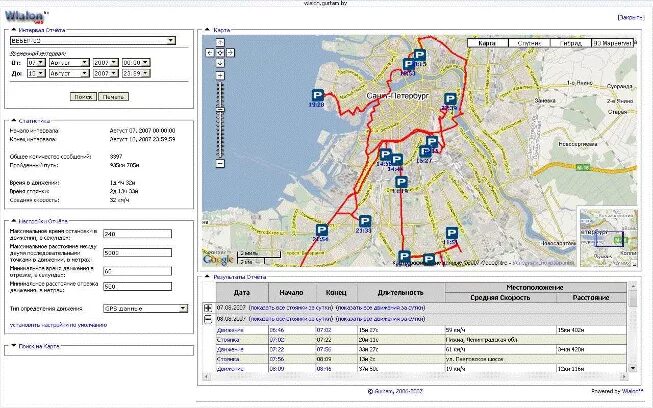Click the parking marker labeled 14:46
This screenshot has height=408, width=653.
(396, 159)
